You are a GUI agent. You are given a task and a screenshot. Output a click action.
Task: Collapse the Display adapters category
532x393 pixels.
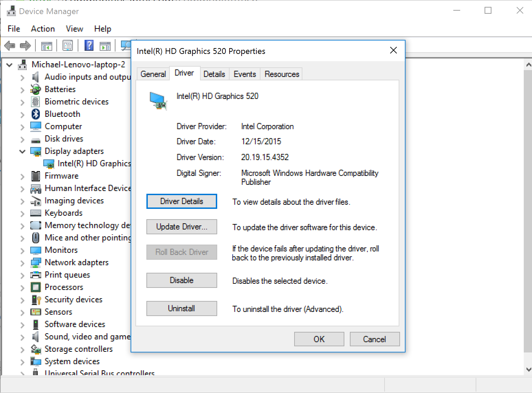pos(22,151)
